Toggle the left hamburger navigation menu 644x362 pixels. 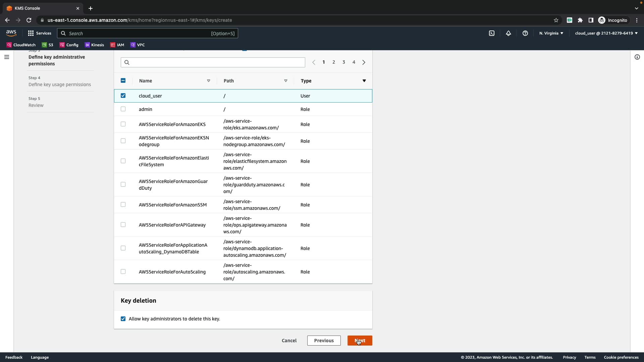[x=6, y=57]
